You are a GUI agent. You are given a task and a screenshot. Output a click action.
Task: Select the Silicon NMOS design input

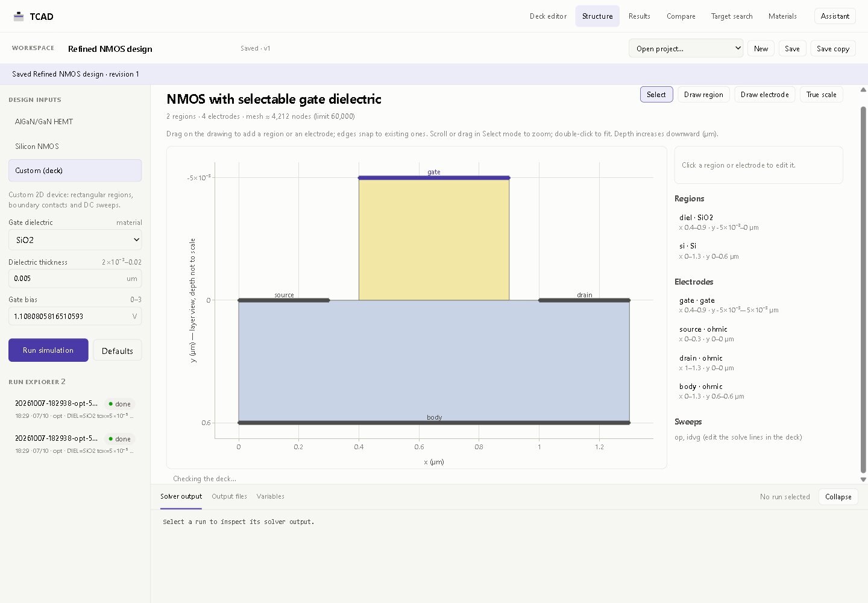point(75,147)
